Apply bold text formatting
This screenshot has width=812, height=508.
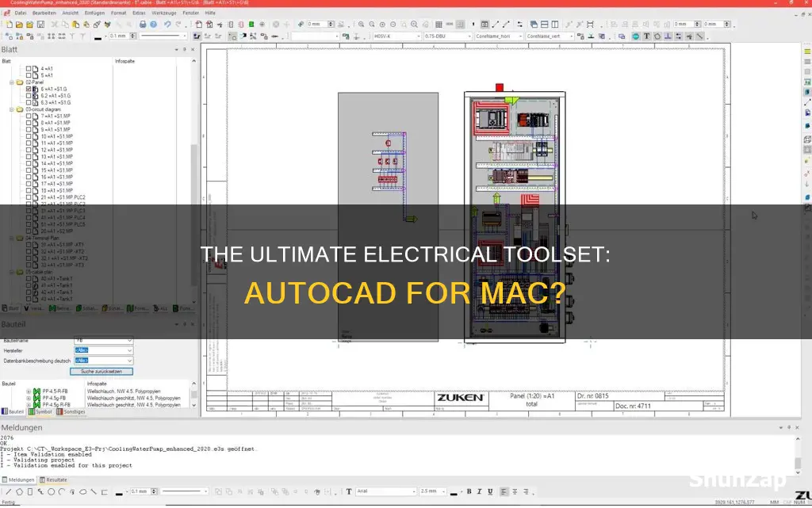tap(469, 491)
